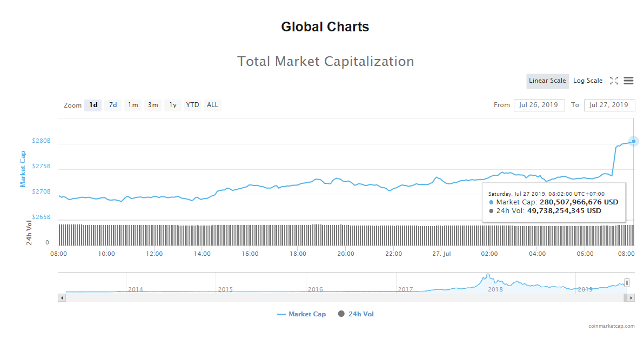Switch to Log Scale

point(588,81)
